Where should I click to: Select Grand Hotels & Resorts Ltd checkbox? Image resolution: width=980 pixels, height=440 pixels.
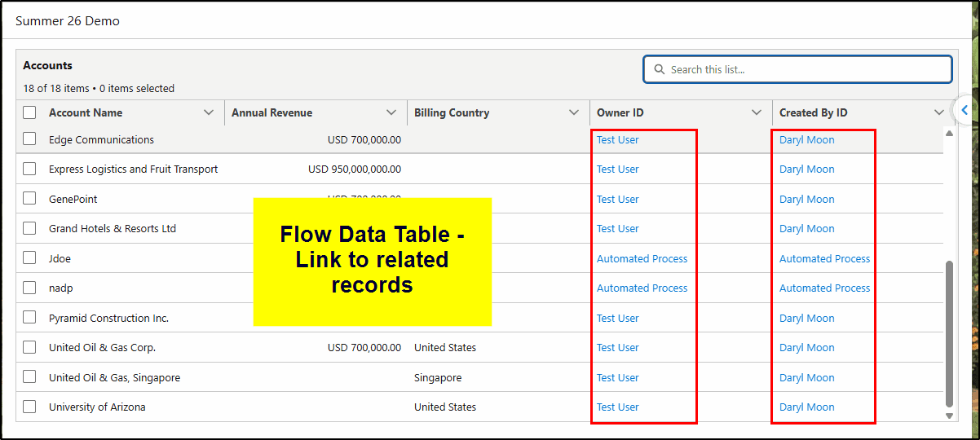click(x=29, y=228)
